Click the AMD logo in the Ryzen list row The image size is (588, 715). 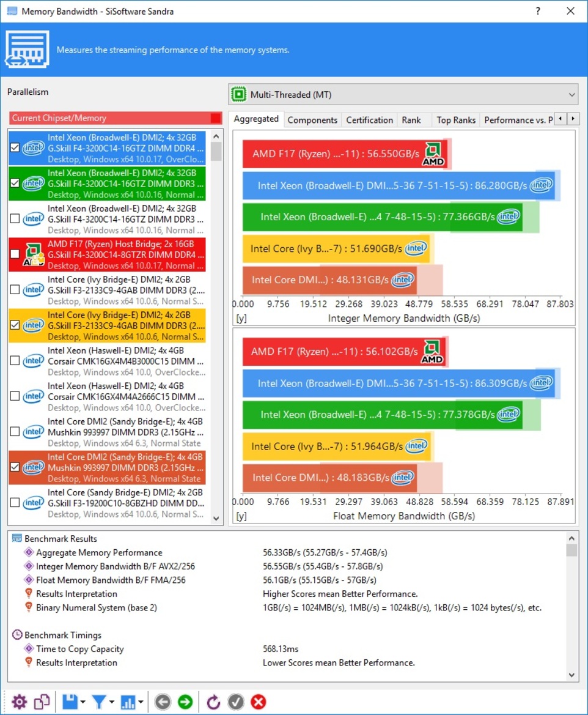coord(33,254)
